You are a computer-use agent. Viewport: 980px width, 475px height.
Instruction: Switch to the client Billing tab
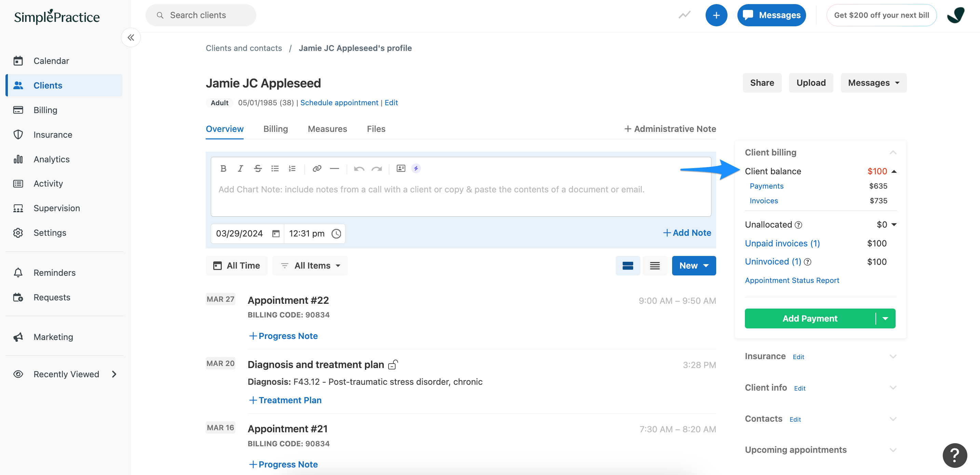tap(275, 128)
